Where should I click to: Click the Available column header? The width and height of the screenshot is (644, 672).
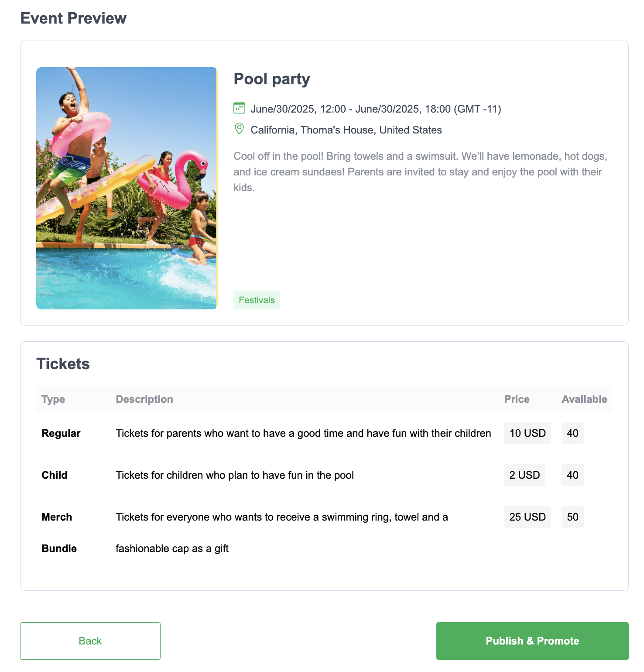(x=584, y=399)
